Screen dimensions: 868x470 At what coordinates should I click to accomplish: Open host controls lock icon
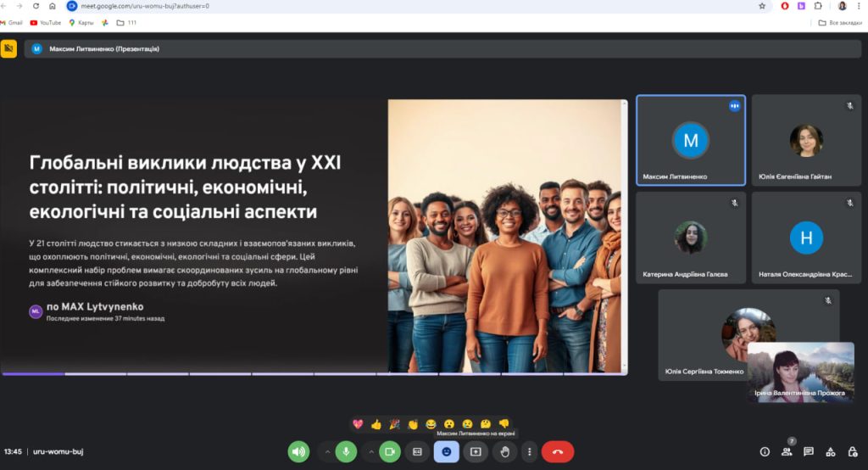pos(852,452)
